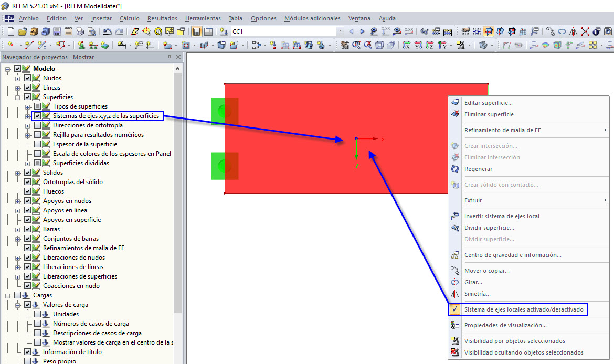
Task: Click the view in Z direction icon
Action: 430,46
